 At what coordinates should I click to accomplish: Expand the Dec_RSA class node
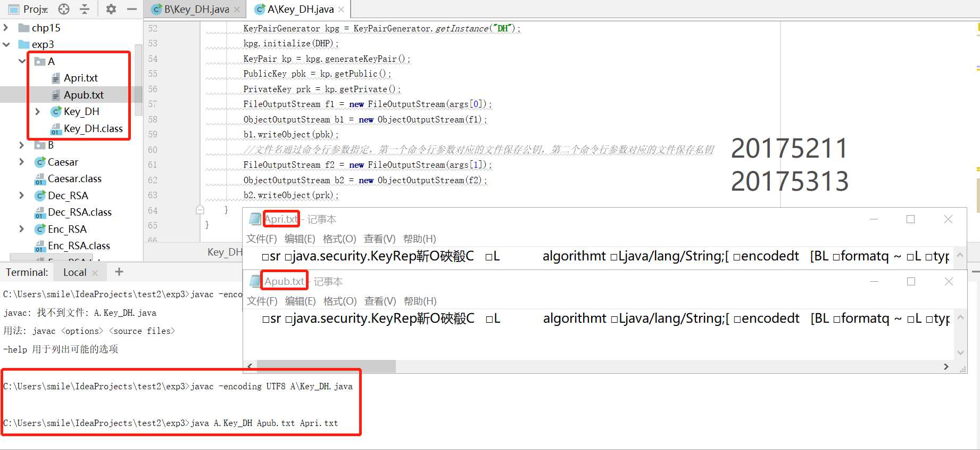coord(21,195)
